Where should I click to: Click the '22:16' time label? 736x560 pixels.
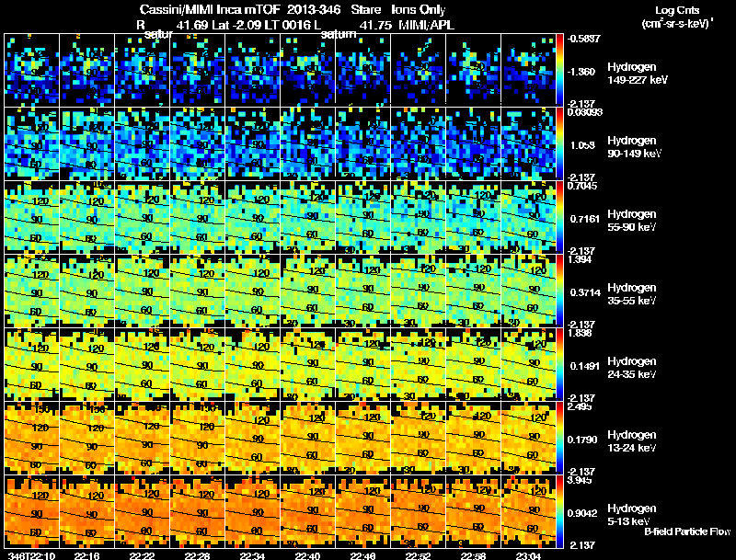[x=86, y=556]
